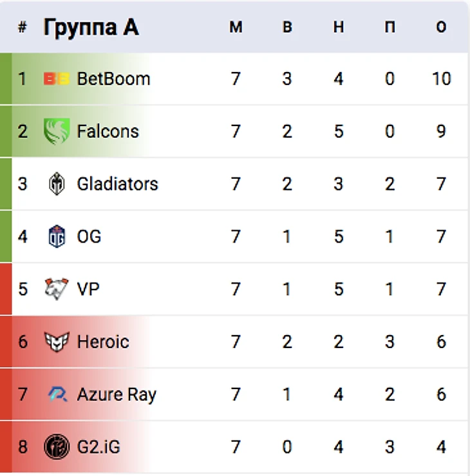470x476 pixels.
Task: Click the Azure Ray logo
Action: (57, 394)
